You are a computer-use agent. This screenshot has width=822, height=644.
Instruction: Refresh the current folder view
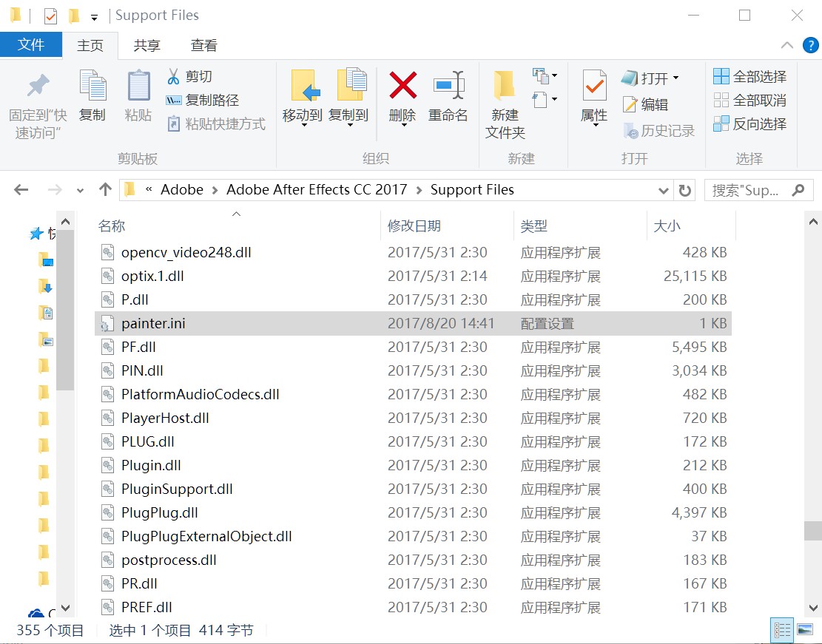pos(684,190)
